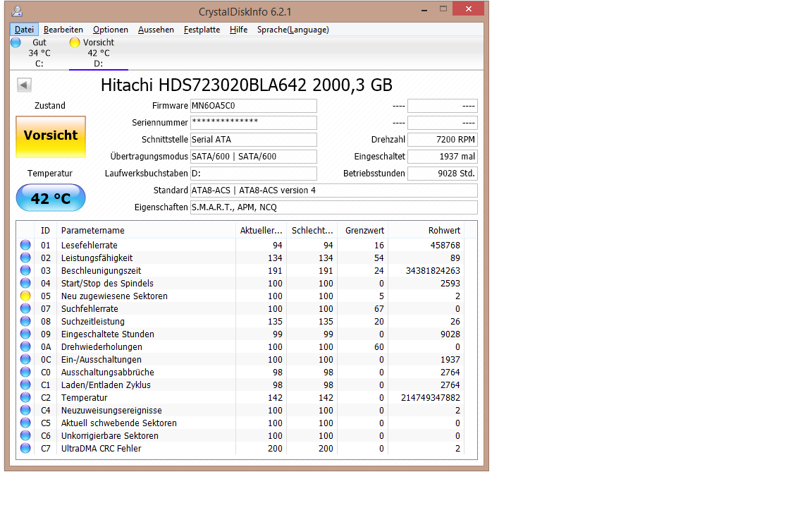
Task: Open the Datei menu
Action: click(24, 30)
